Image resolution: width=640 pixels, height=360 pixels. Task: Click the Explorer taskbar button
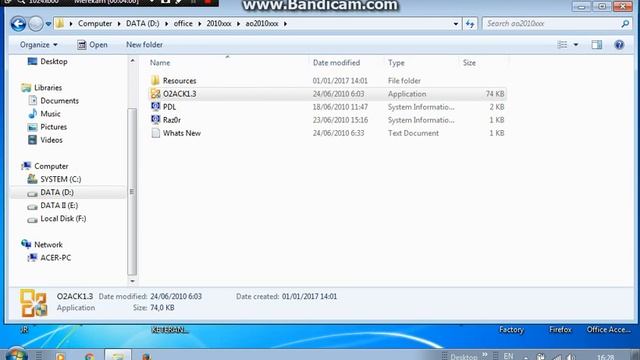click(x=118, y=355)
